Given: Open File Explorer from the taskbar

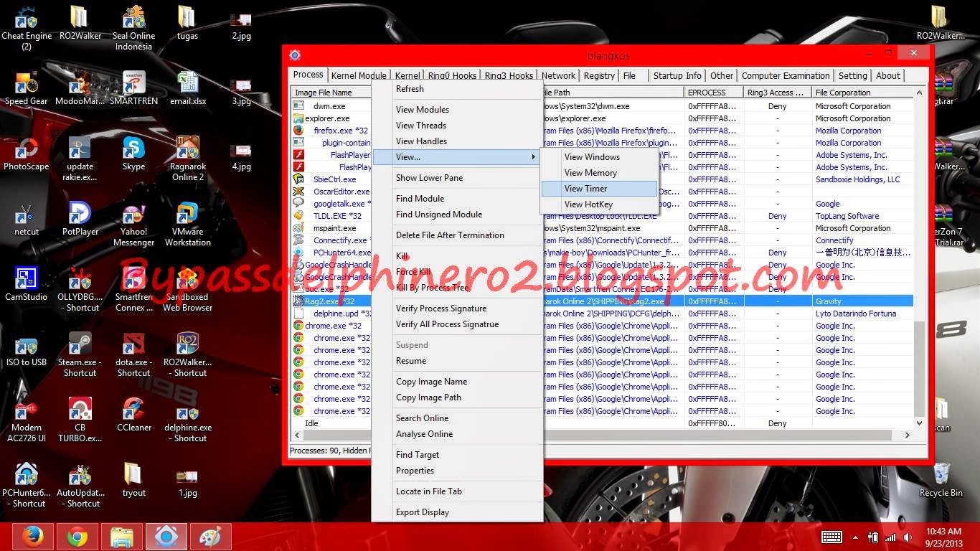Looking at the screenshot, I should pos(121,537).
